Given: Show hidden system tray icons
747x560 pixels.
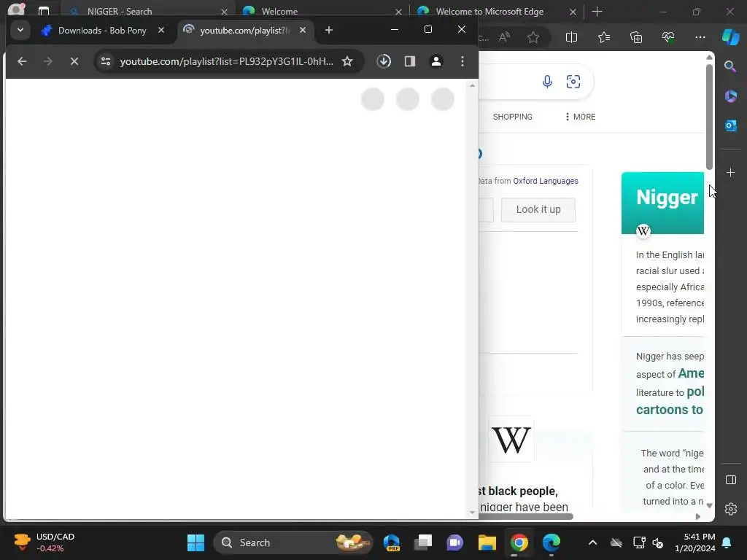Looking at the screenshot, I should (592, 542).
